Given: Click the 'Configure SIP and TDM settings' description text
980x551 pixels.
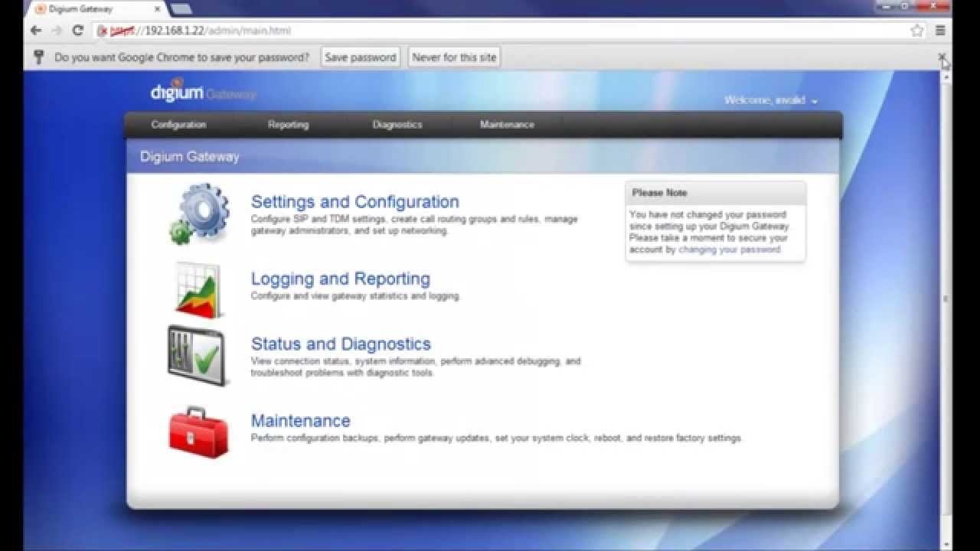Looking at the screenshot, I should (414, 225).
